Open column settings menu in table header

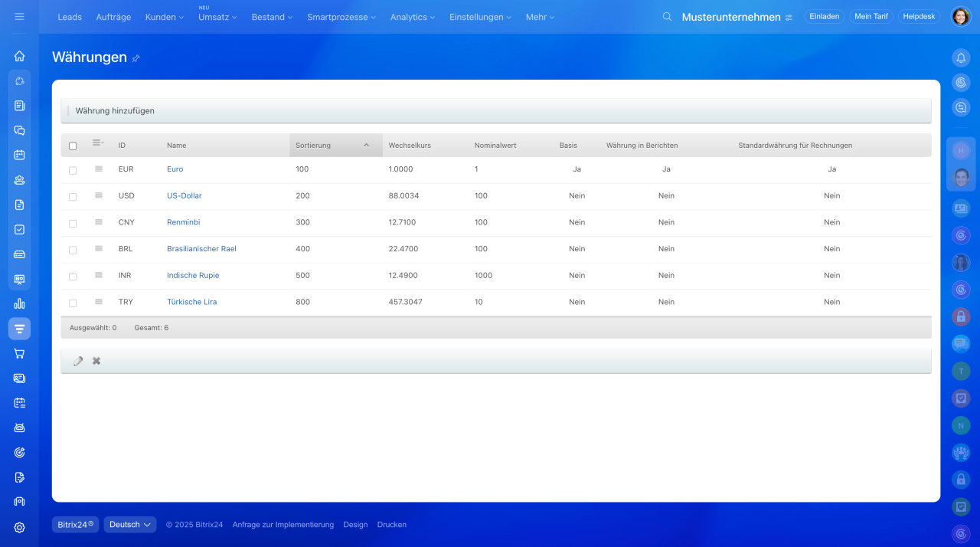click(98, 142)
